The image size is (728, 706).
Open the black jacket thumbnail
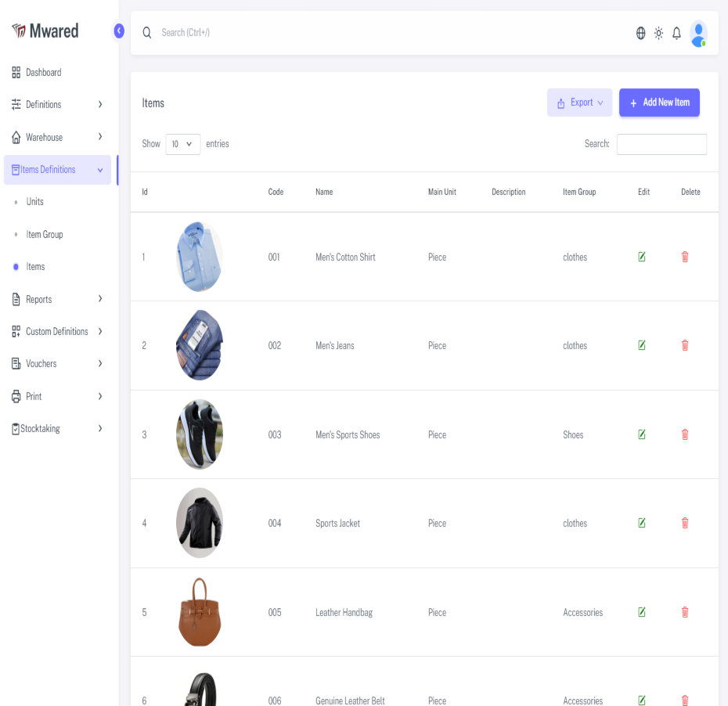click(200, 523)
